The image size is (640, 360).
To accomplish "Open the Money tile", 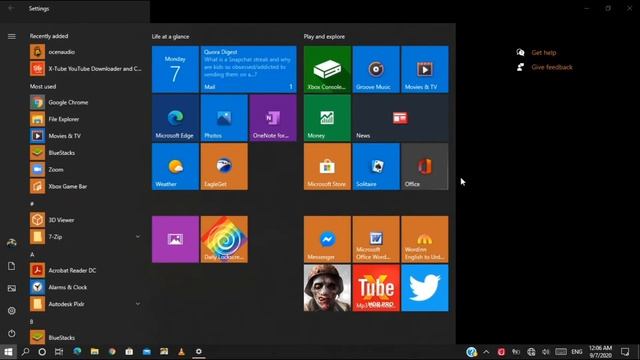I will (x=327, y=118).
